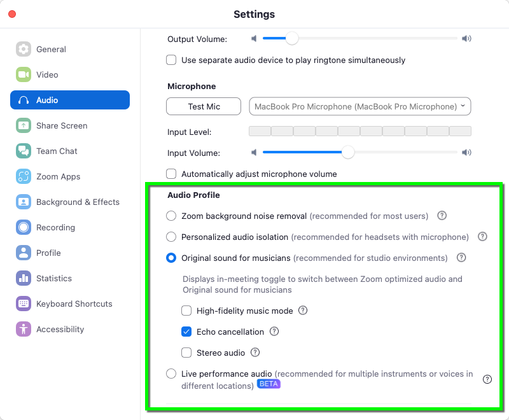
Task: Click the Accessibility icon
Action: pos(24,329)
